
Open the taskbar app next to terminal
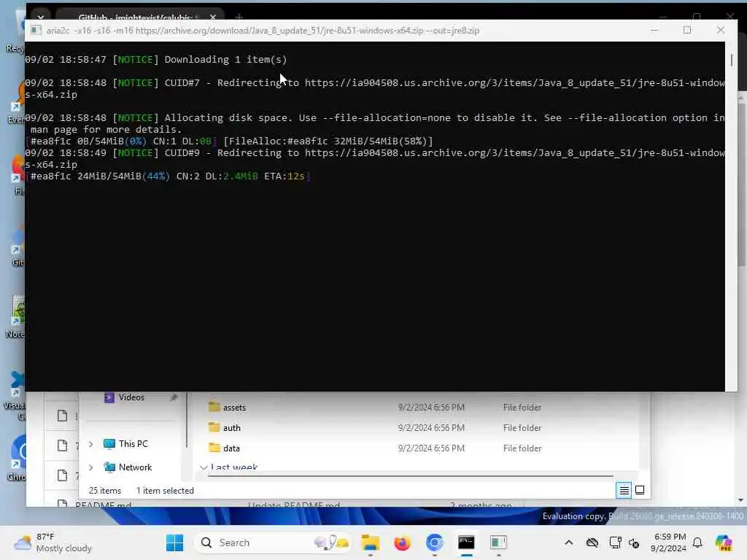click(498, 542)
